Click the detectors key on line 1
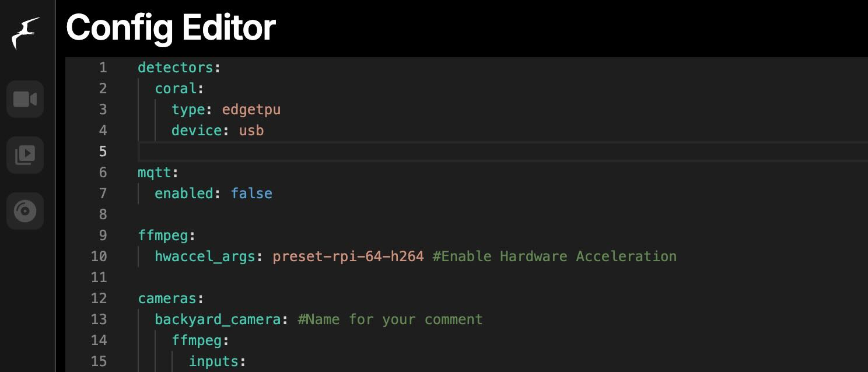Screen dimensions: 868x372 (x=176, y=68)
